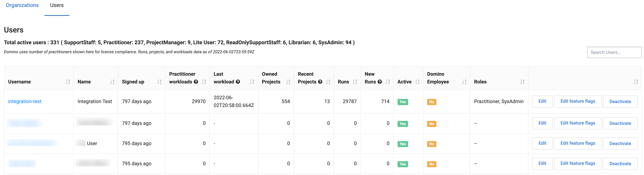Sort table by Username column icon
This screenshot has height=175, width=644.
(68, 82)
